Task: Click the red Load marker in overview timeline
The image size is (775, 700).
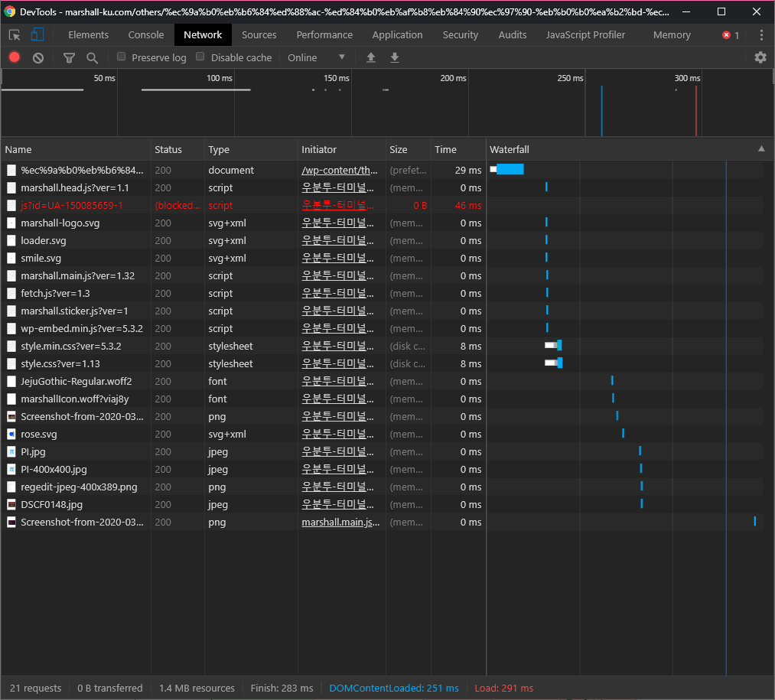Action: (695, 111)
